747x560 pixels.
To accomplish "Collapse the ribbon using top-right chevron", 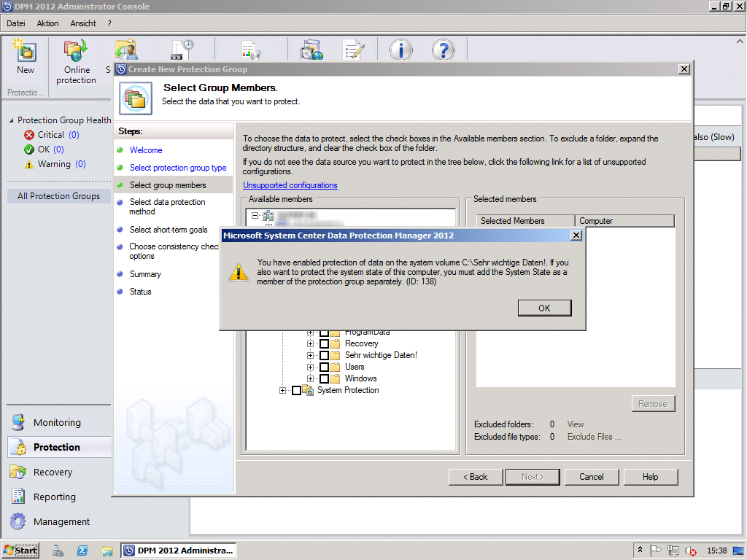I will (740, 42).
